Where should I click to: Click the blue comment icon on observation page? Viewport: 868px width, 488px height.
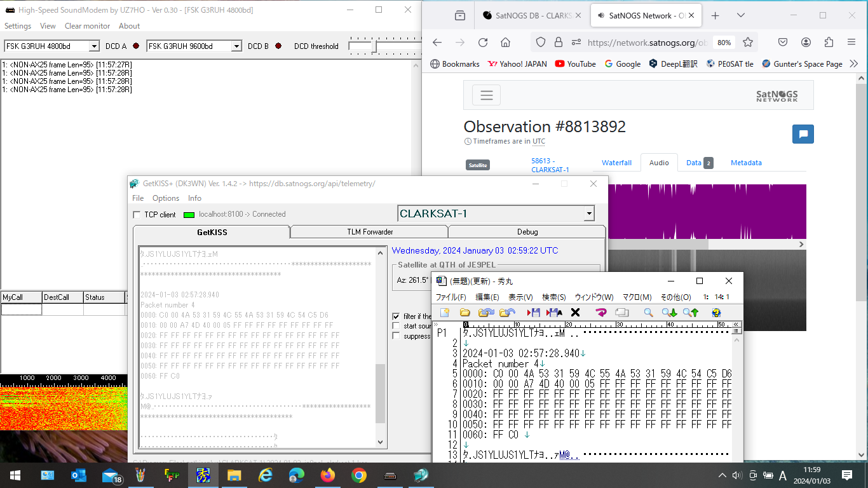[803, 134]
